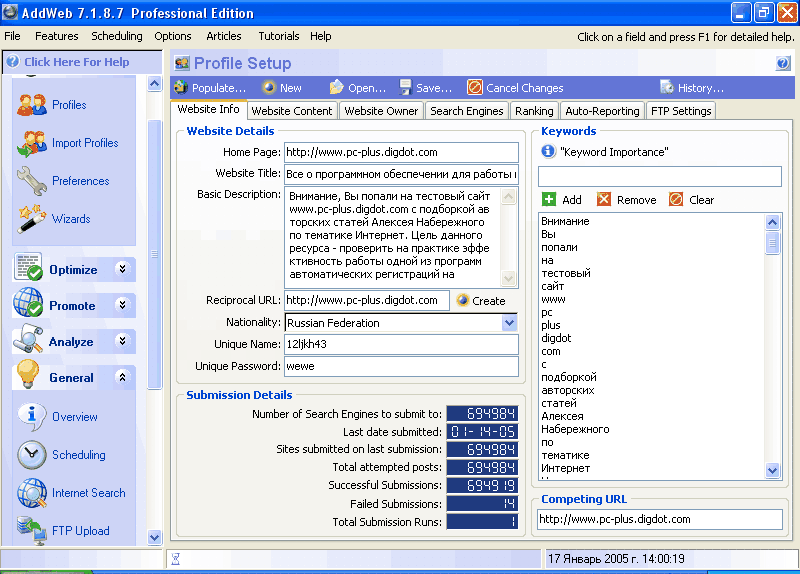This screenshot has height=574, width=800.
Task: Switch to the Website Owner tab
Action: 381,111
